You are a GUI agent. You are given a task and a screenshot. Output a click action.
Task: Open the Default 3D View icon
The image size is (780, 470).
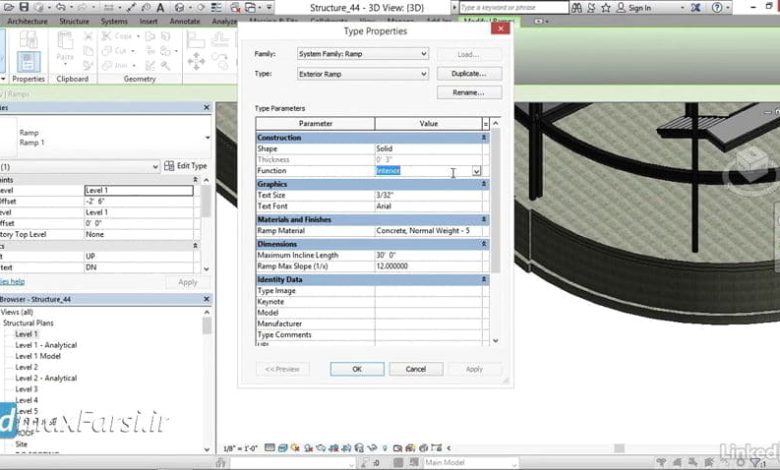180,7
